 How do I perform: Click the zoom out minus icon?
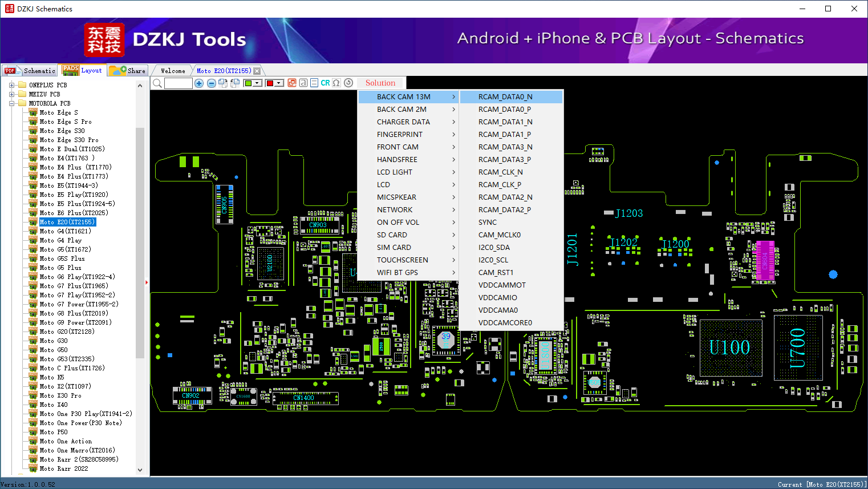(211, 83)
